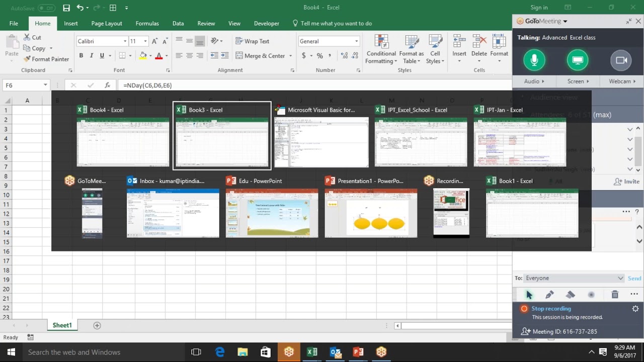The width and height of the screenshot is (644, 362).
Task: Click the GoToMeeting pen drawing tool
Action: (x=549, y=295)
